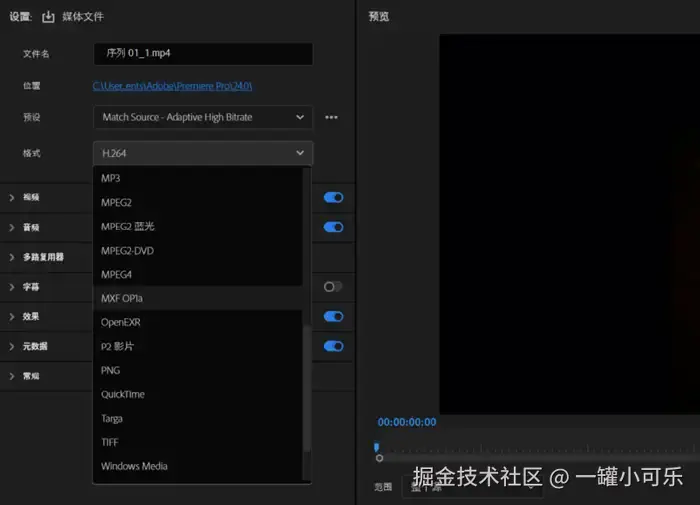Toggle the Audio (音频) section switch

tap(333, 227)
